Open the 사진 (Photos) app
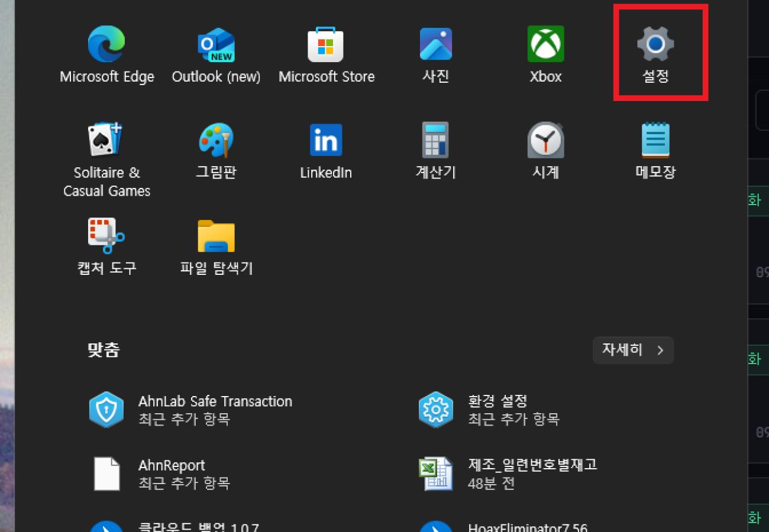The height and width of the screenshot is (532, 769). click(436, 56)
